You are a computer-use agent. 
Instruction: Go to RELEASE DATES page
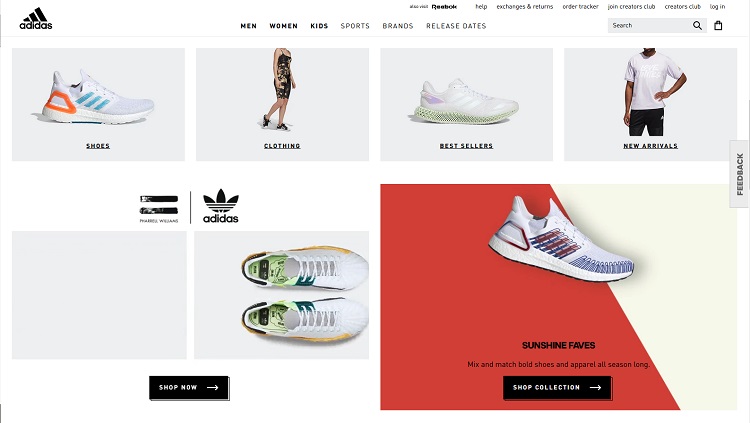(x=456, y=26)
